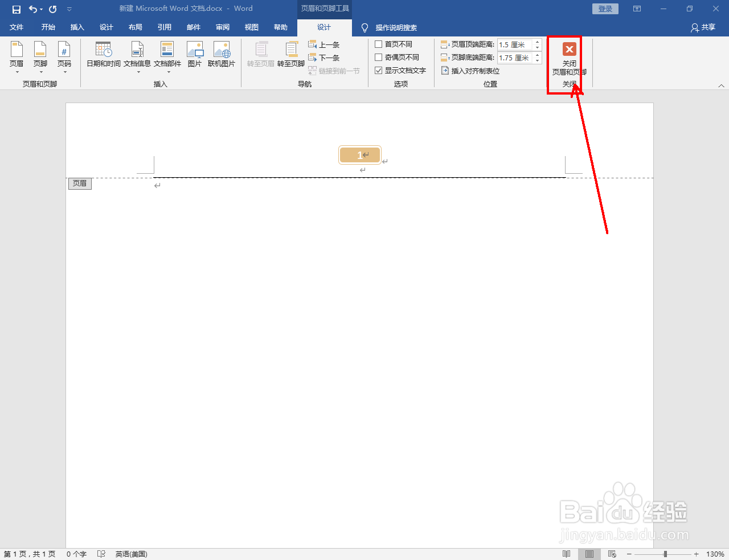Image resolution: width=729 pixels, height=560 pixels.
Task: Check 奇偶页不同 for odd and even pages
Action: [x=379, y=57]
